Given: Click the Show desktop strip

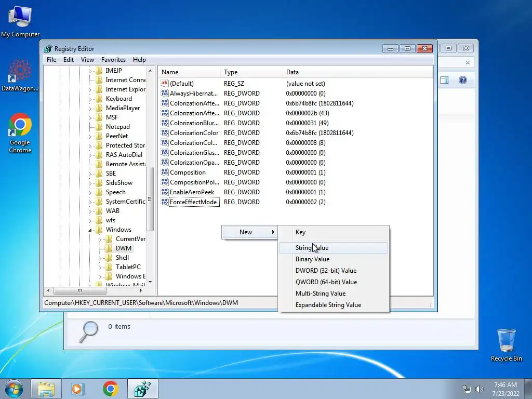Looking at the screenshot, I should 528,389.
